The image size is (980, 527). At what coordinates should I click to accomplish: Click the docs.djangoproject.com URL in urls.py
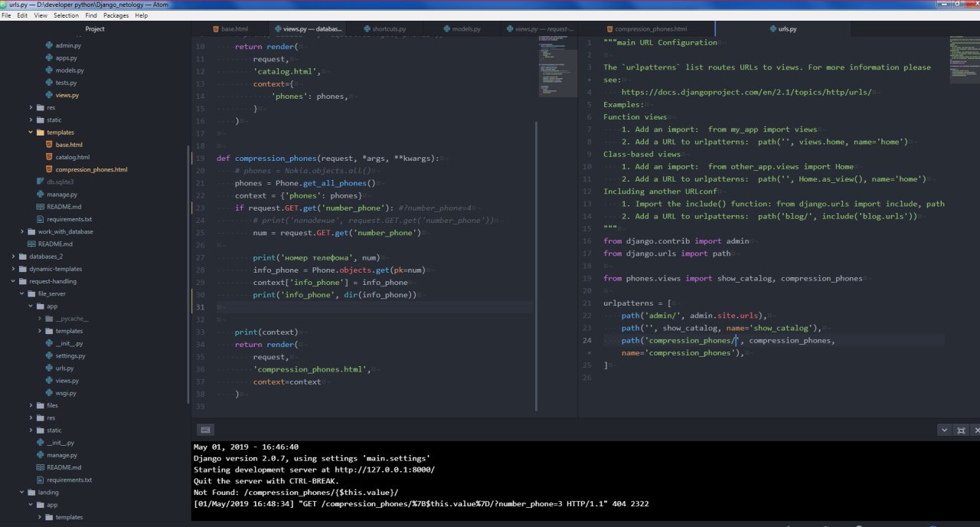tap(746, 92)
